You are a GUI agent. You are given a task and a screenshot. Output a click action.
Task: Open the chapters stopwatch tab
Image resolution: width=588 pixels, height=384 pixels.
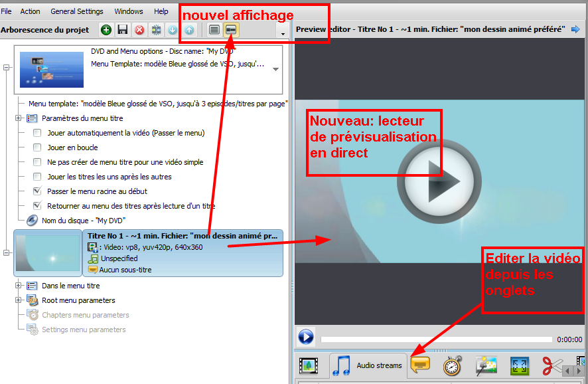pos(452,365)
